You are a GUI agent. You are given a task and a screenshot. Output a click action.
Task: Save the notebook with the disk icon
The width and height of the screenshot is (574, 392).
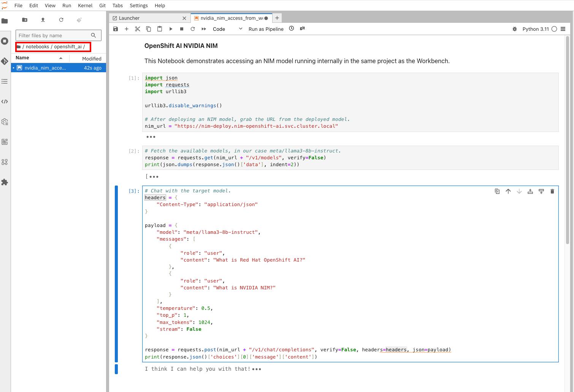click(x=116, y=29)
